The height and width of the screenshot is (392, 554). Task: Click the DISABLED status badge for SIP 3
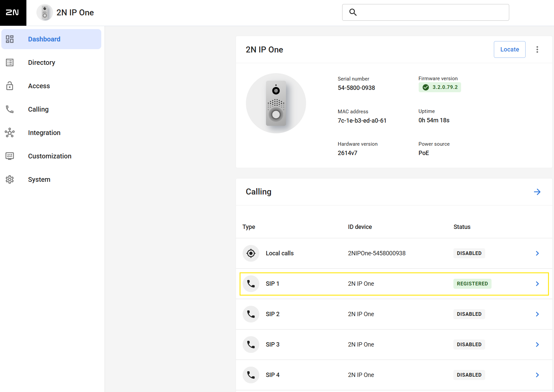(x=469, y=345)
